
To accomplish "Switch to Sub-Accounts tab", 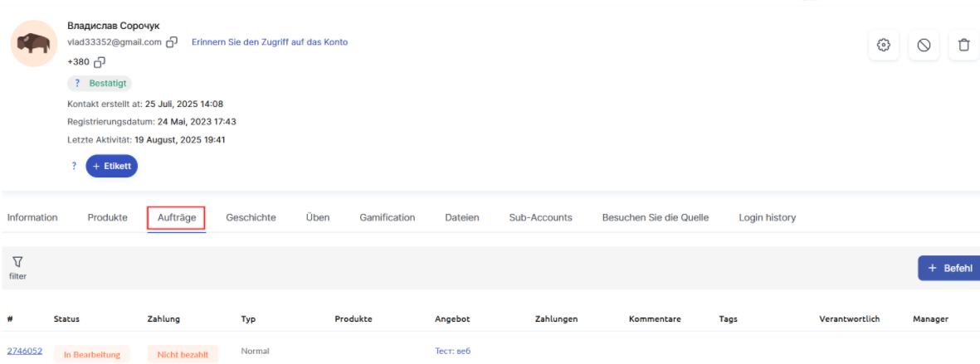I will (x=541, y=217).
